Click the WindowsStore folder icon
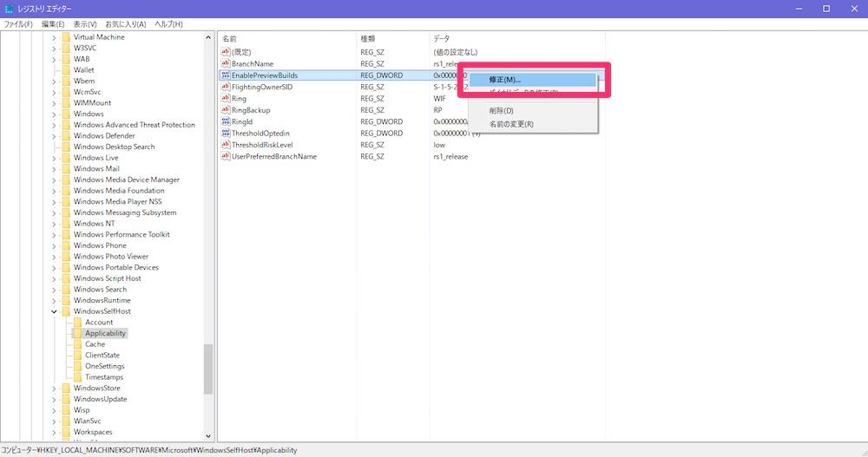Viewport: 868px width, 457px height. click(x=66, y=388)
